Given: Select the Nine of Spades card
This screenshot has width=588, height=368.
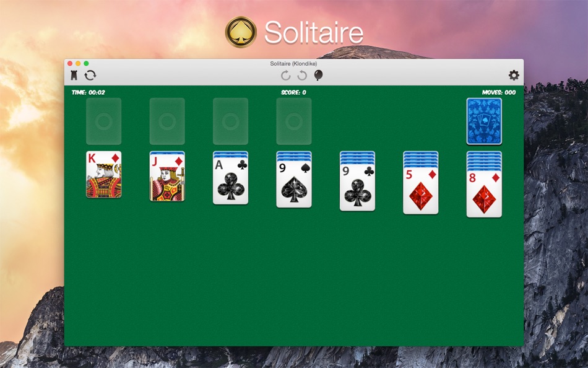Looking at the screenshot, I should coord(294,185).
